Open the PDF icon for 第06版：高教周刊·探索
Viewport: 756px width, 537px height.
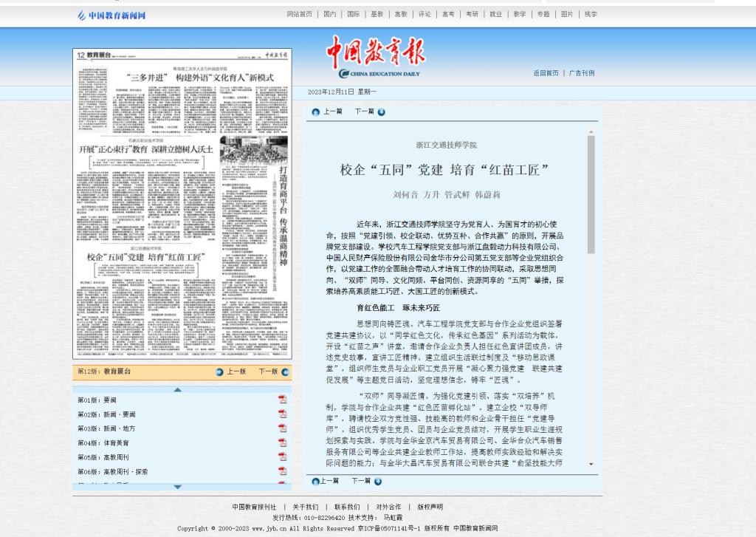coord(282,471)
